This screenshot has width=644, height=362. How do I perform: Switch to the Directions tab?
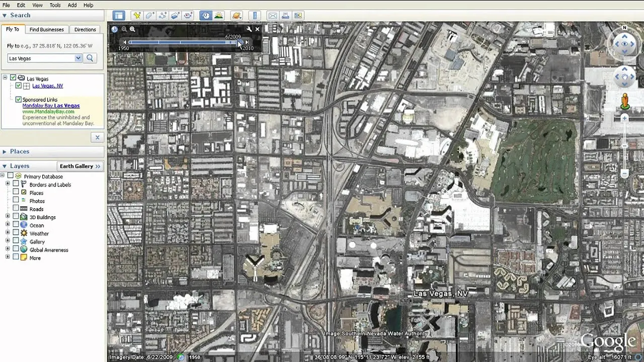point(85,30)
